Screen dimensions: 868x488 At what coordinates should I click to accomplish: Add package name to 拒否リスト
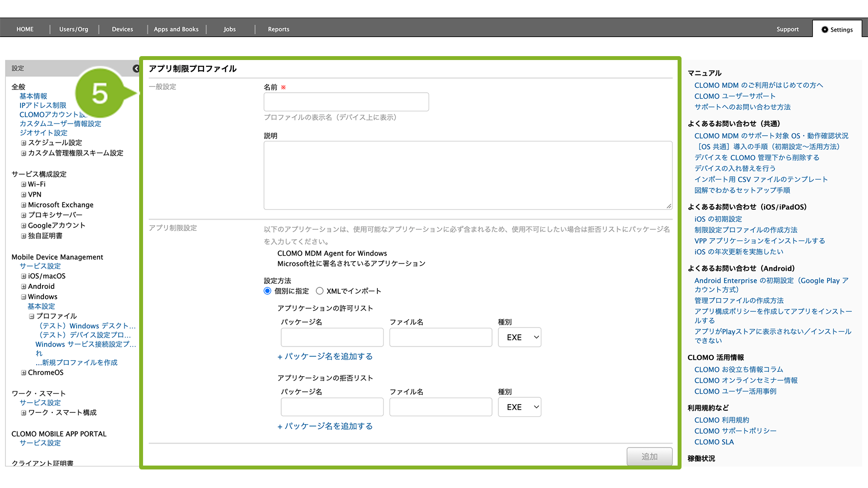coord(325,426)
